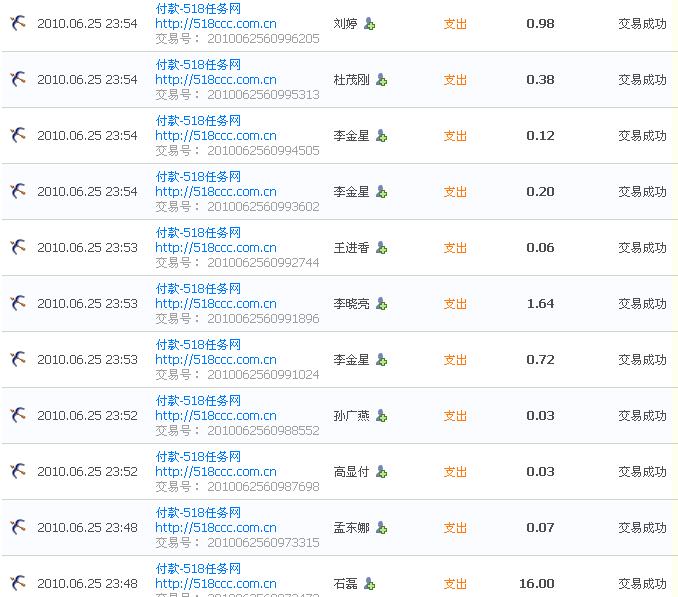Click the left transaction icon in the 16.00 row

click(17, 583)
